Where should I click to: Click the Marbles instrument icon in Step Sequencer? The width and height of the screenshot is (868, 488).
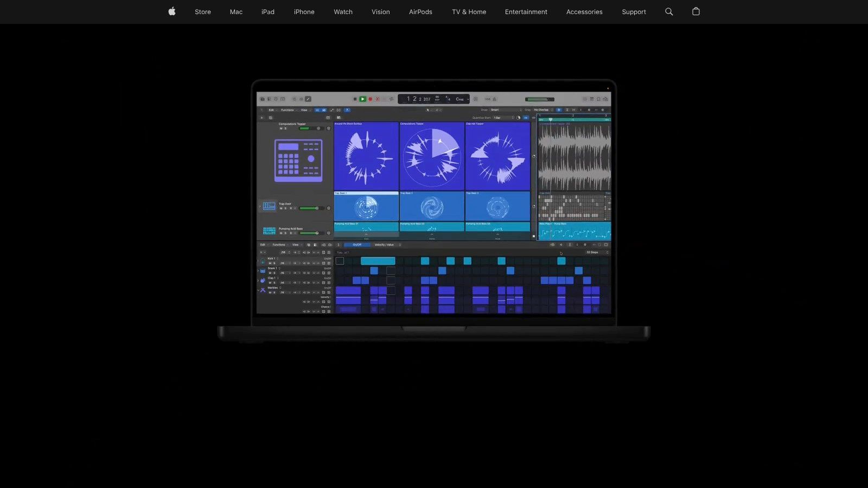click(x=263, y=290)
